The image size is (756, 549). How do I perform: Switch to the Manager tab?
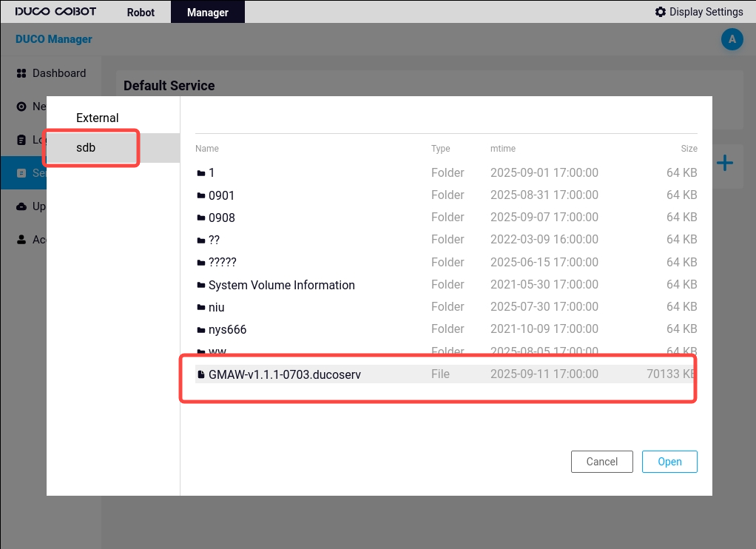[207, 12]
